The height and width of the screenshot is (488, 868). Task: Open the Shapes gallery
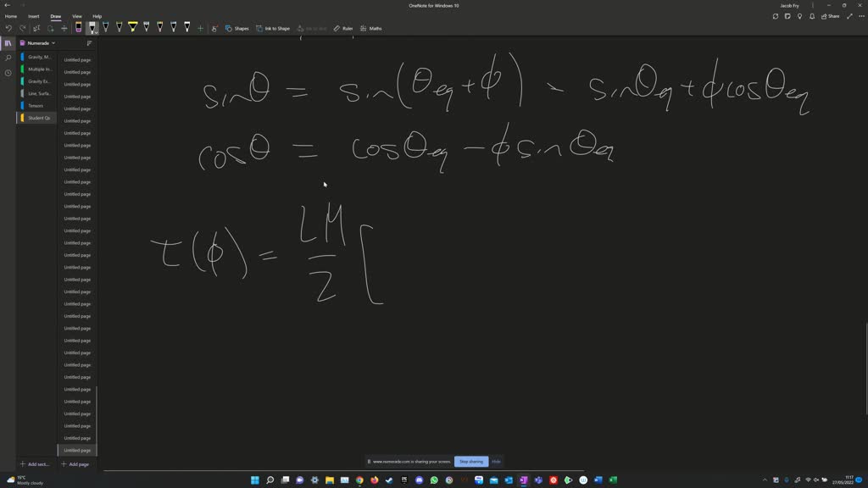point(237,28)
